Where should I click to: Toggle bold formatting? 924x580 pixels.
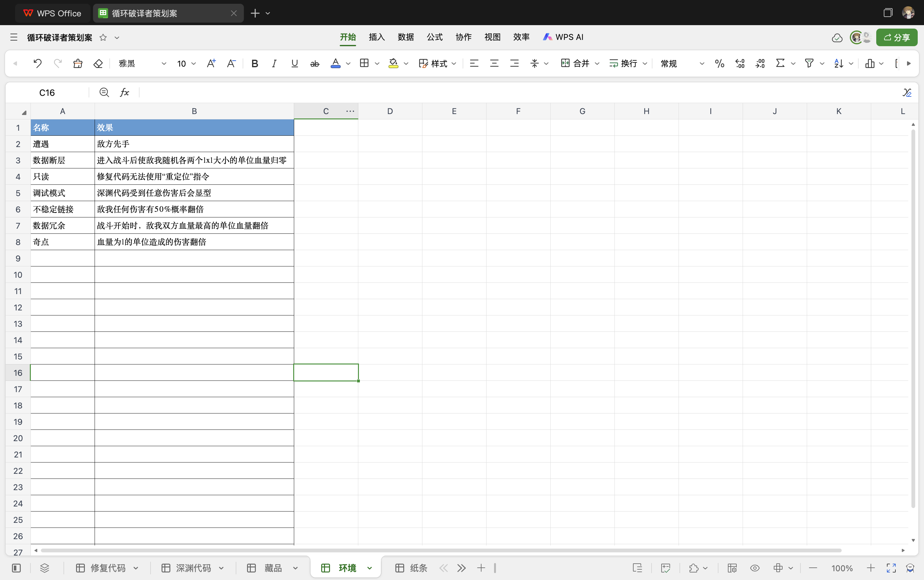[x=254, y=63]
